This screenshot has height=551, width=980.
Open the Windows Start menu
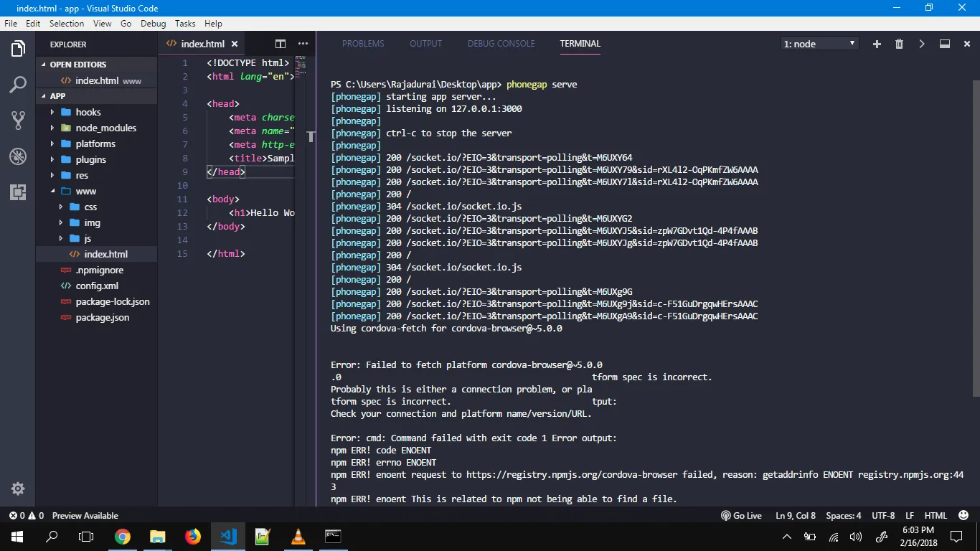click(x=17, y=536)
